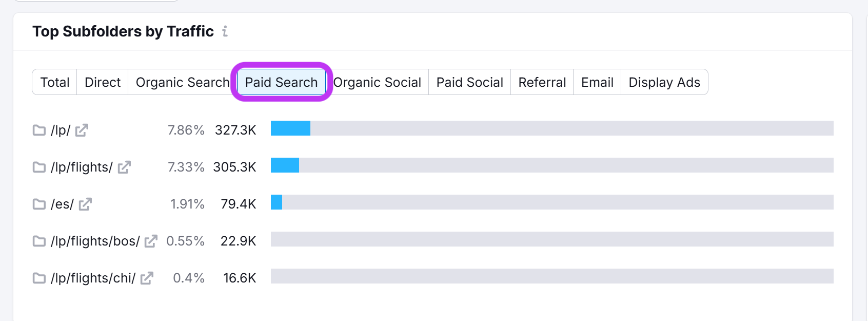This screenshot has height=321, width=868.
Task: Select the Direct traffic filter
Action: point(102,82)
